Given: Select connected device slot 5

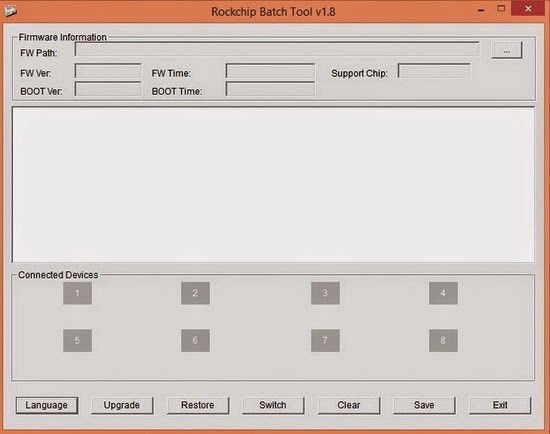Looking at the screenshot, I should point(78,340).
